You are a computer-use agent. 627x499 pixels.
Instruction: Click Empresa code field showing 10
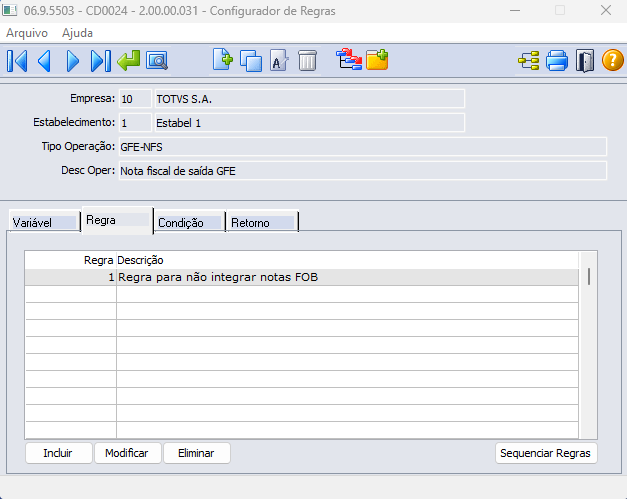coord(135,99)
